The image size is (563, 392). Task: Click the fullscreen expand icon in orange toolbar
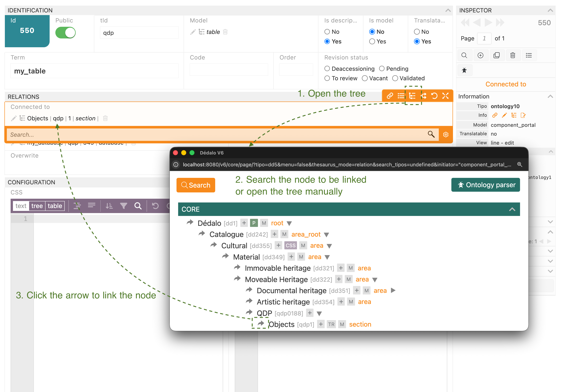point(446,96)
